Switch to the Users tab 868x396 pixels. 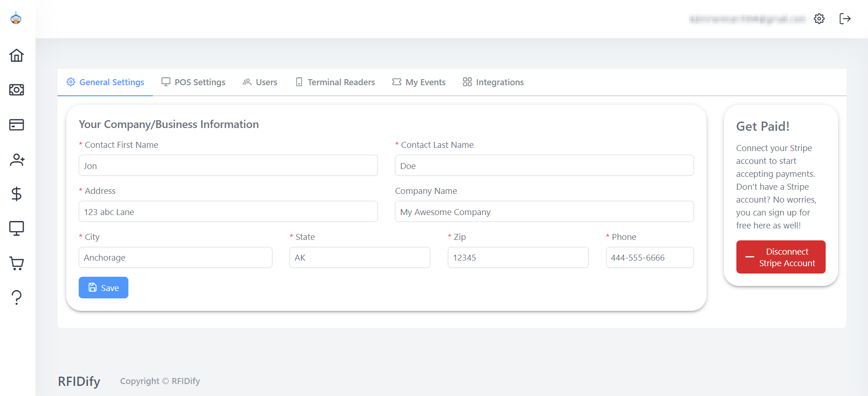[x=260, y=82]
